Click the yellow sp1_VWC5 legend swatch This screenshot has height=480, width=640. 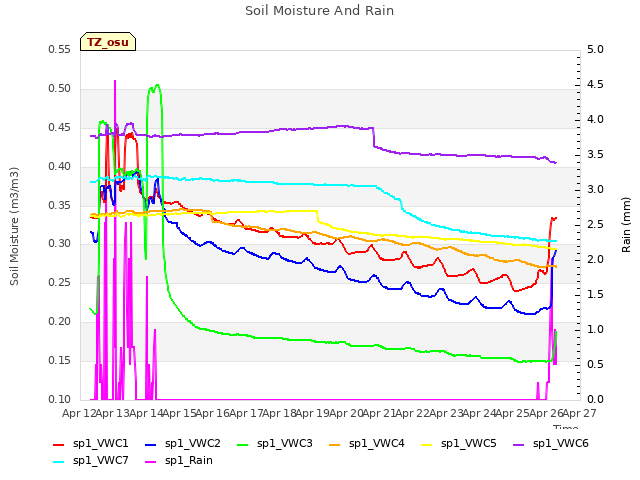(427, 444)
